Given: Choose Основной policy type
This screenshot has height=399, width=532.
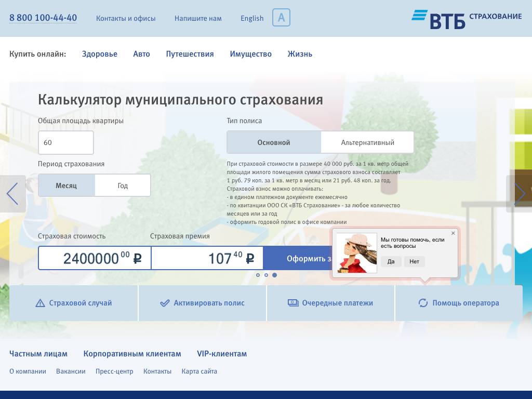Looking at the screenshot, I should (x=274, y=142).
